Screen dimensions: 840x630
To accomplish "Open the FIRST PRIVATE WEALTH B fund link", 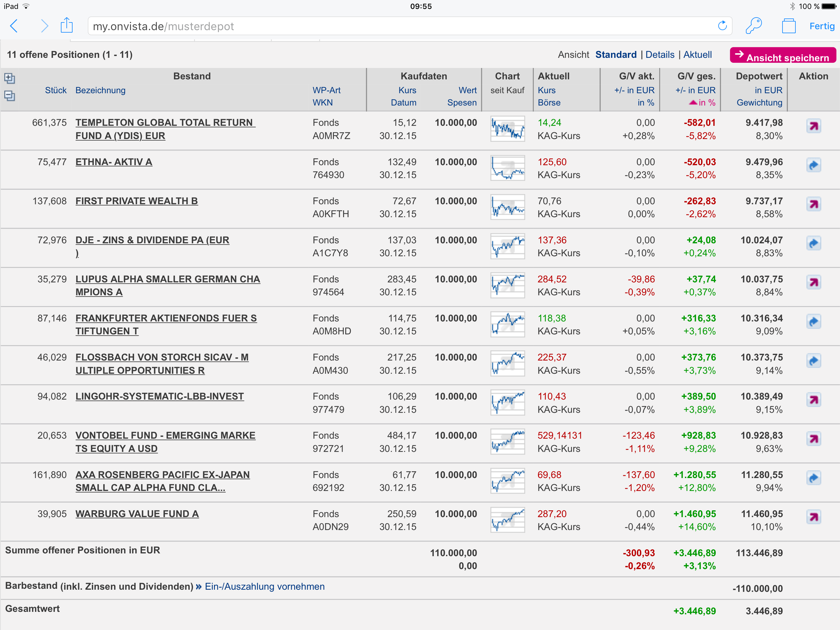I will pyautogui.click(x=136, y=201).
